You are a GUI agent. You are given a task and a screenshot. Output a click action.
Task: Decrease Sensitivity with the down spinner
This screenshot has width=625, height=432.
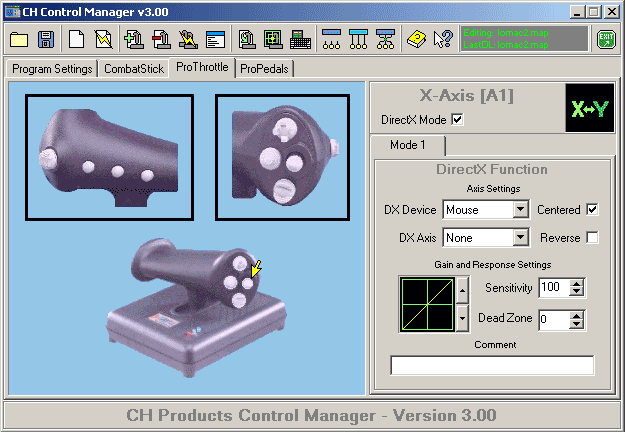576,292
